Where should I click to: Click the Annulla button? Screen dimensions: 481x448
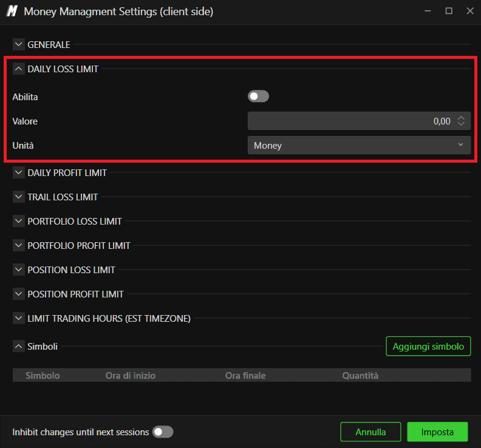370,432
